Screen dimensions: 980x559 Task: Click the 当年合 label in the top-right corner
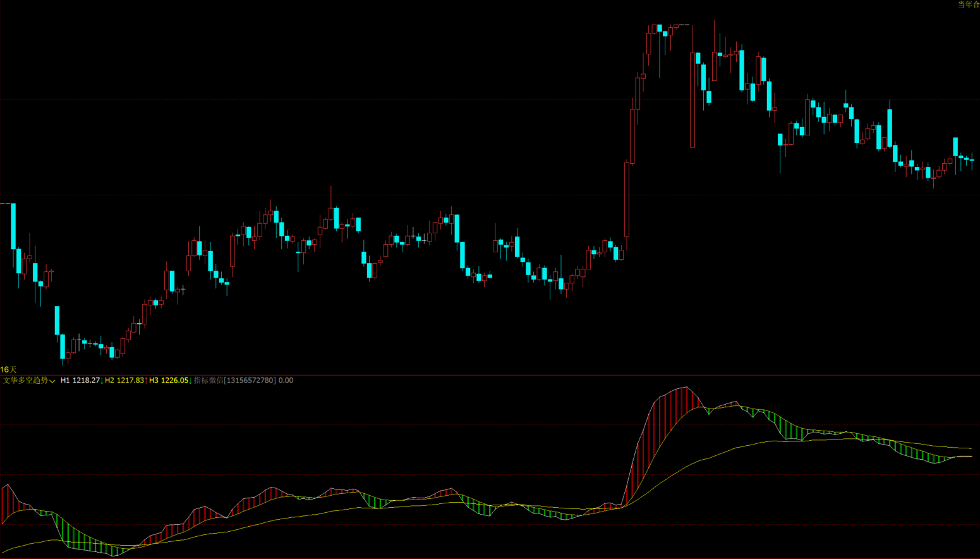(x=968, y=4)
